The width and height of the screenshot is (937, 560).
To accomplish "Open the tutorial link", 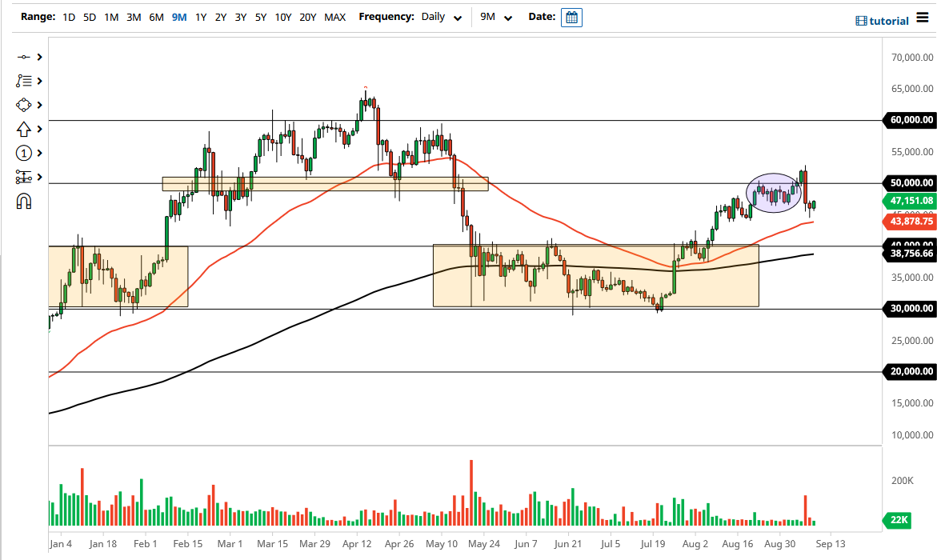I will [x=883, y=20].
